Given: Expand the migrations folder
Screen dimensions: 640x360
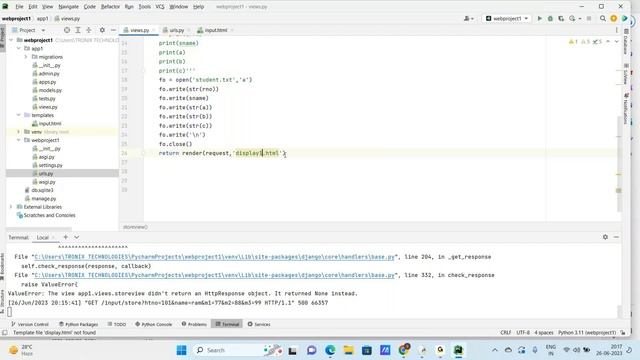Looking at the screenshot, I should click(x=26, y=57).
